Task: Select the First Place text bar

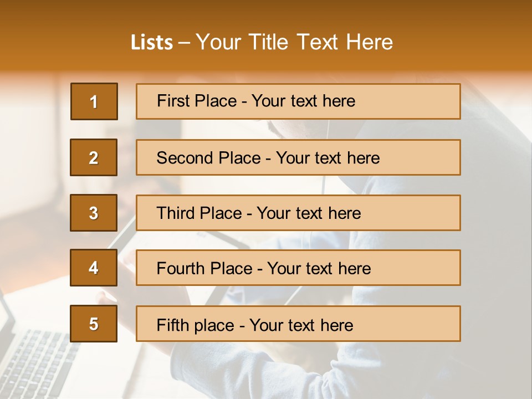Action: pos(298,101)
